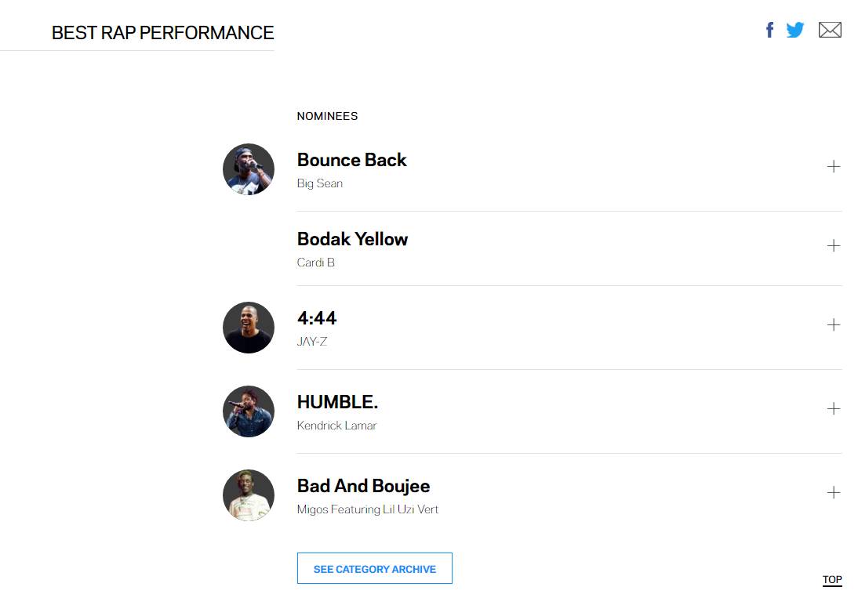
Task: Open Kendrick Lamar's thumbnail image
Action: click(x=249, y=411)
